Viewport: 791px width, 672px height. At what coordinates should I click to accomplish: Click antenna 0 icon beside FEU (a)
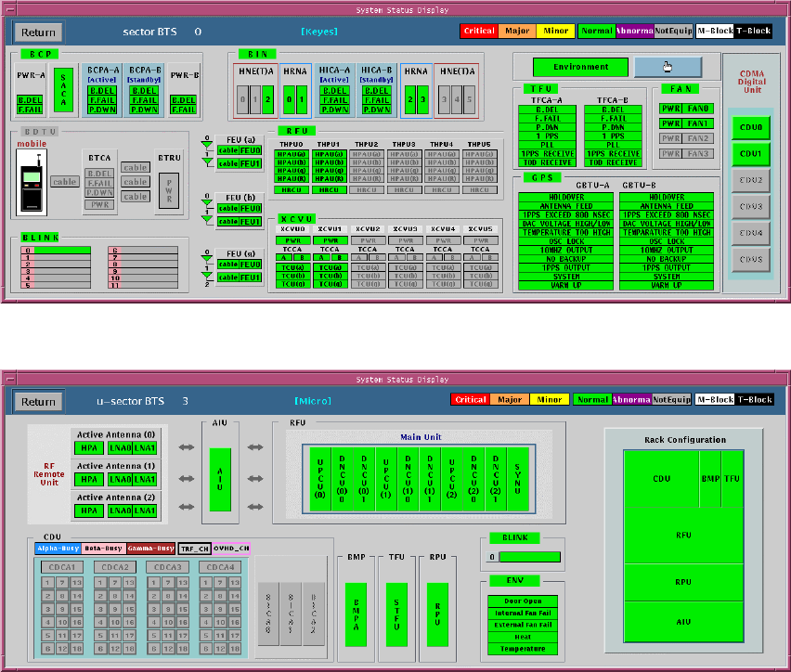[x=207, y=144]
